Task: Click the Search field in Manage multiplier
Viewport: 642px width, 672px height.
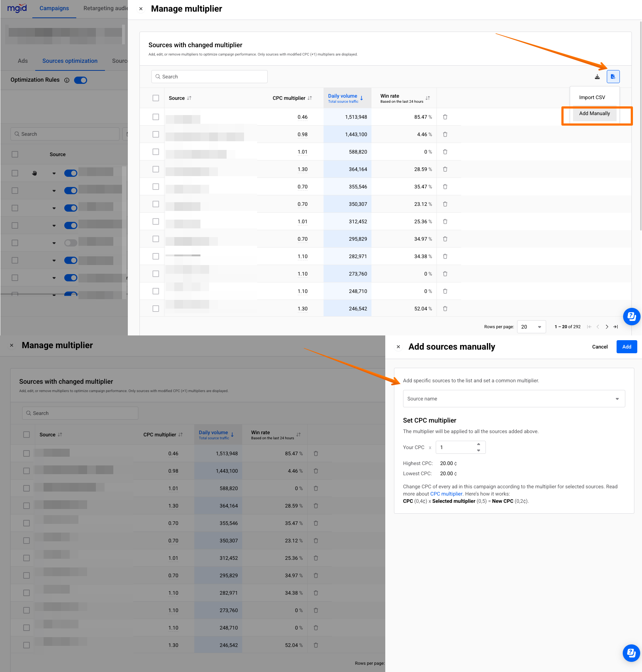Action: (210, 77)
